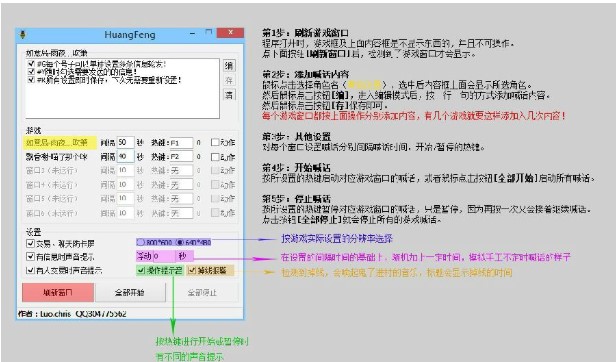This screenshot has width=616, height=362.
Task: Select the 640*480 resolution radio button
Action: (180, 242)
